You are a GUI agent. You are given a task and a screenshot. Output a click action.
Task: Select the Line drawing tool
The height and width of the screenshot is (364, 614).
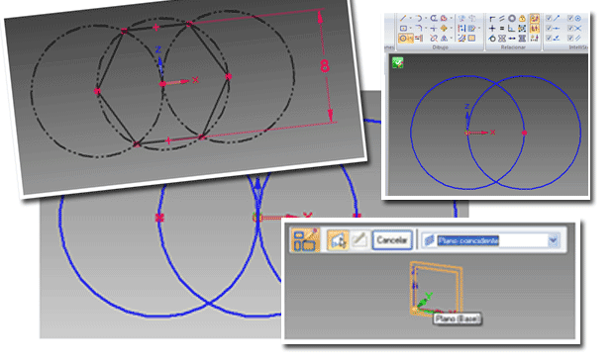tap(403, 18)
